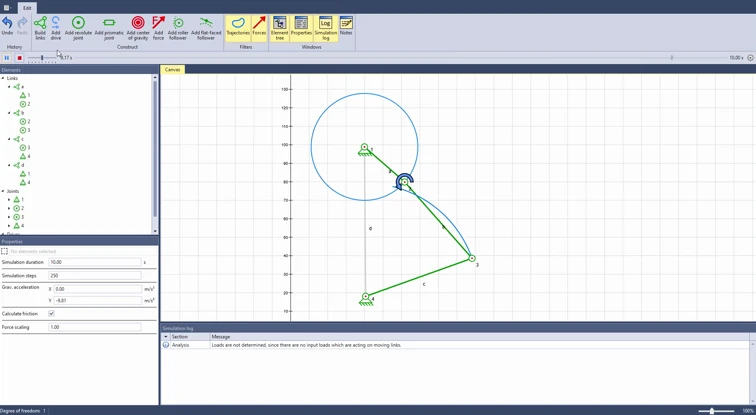The image size is (756, 415).
Task: Select the Add force tool
Action: pos(159,28)
